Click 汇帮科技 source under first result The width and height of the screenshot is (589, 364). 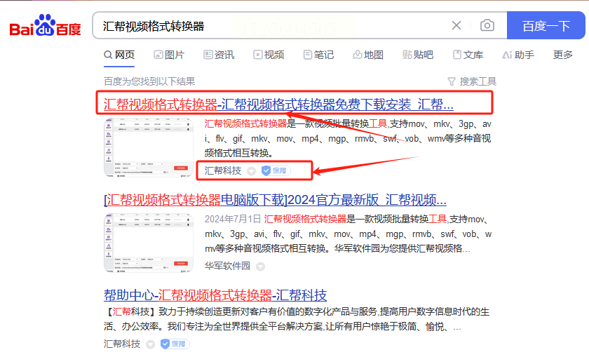[223, 170]
